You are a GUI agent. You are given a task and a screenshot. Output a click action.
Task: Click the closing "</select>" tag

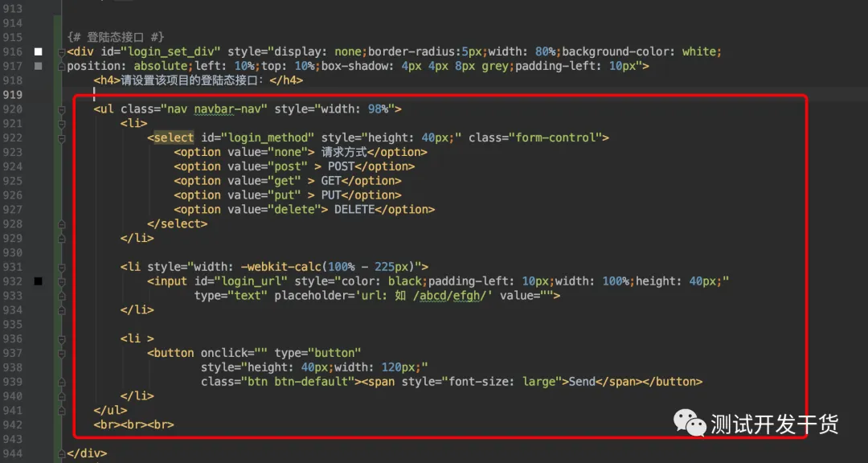coord(177,224)
